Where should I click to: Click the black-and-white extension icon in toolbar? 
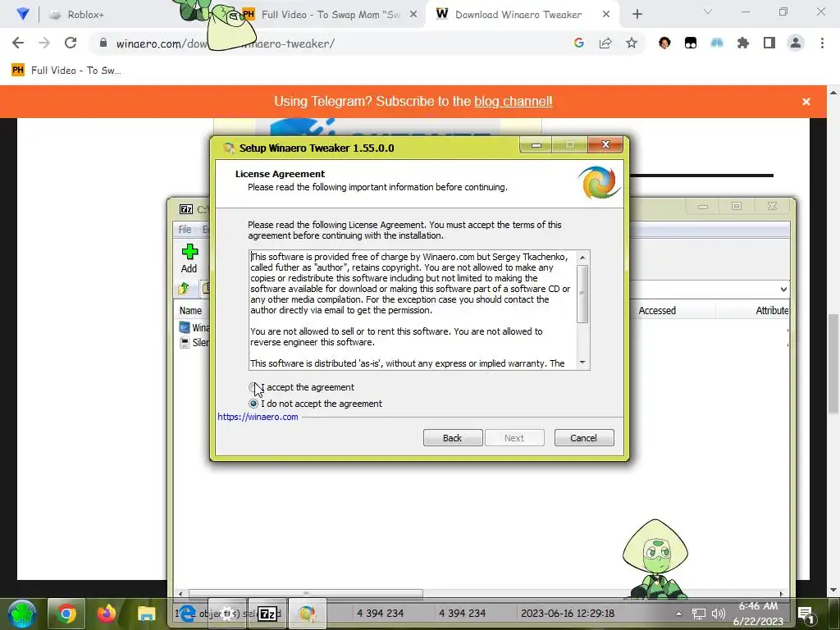pos(691,43)
